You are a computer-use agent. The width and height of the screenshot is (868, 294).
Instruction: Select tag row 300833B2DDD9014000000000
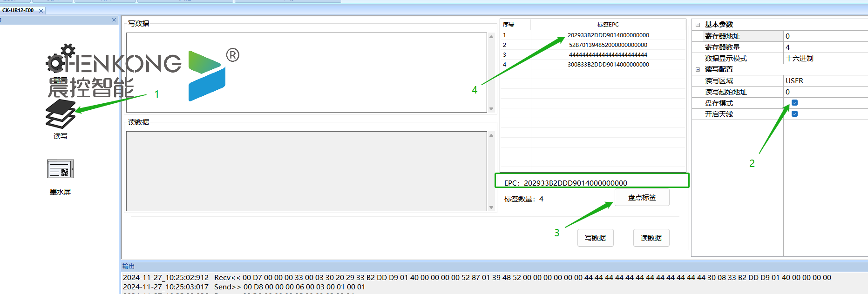pyautogui.click(x=608, y=65)
